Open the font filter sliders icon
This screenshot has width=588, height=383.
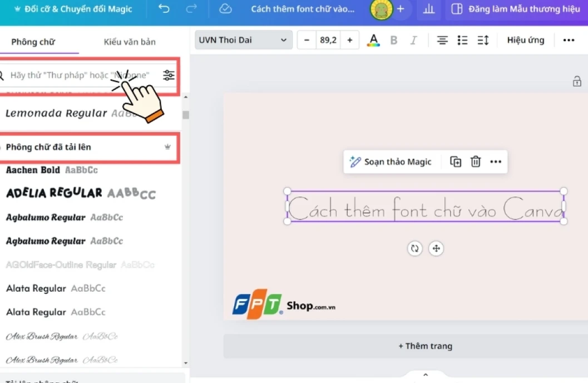[169, 75]
